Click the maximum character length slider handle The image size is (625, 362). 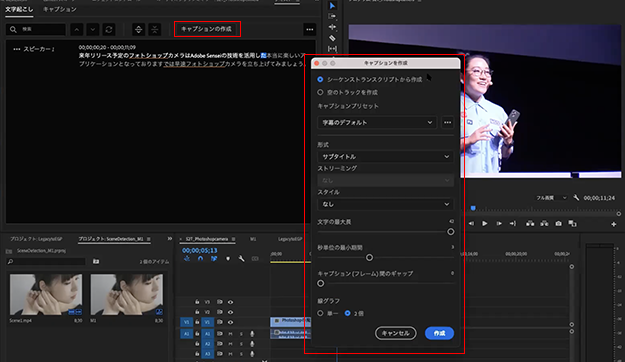(450, 232)
